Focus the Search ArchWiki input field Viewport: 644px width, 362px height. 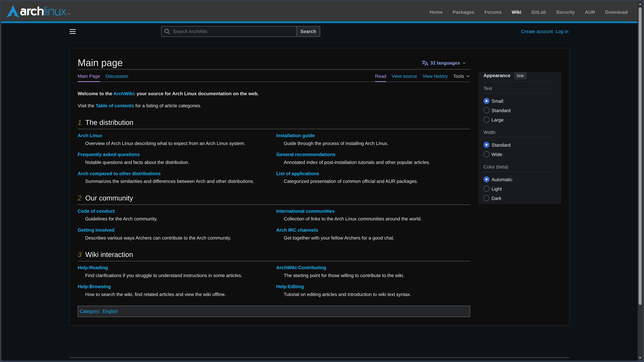(229, 32)
